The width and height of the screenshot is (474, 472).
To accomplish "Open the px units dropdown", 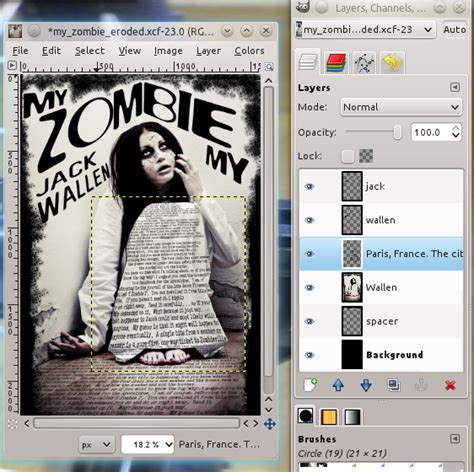I will click(96, 444).
